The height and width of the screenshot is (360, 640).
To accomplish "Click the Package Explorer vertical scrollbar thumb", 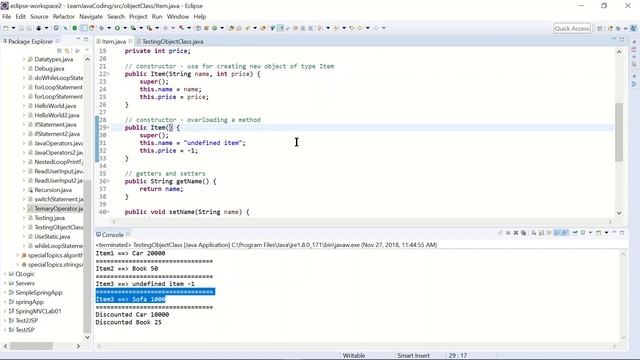I will (x=87, y=257).
